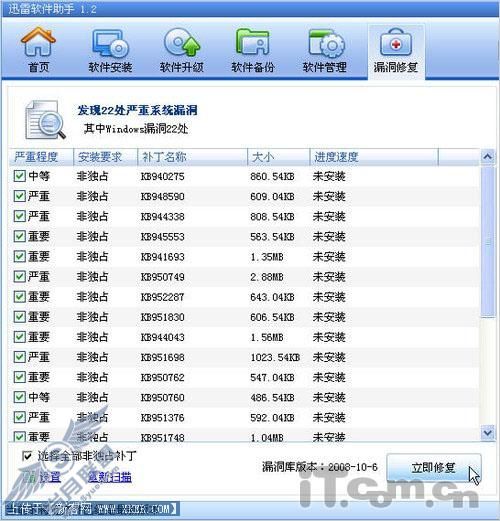Open the 设置 settings link

pos(50,477)
